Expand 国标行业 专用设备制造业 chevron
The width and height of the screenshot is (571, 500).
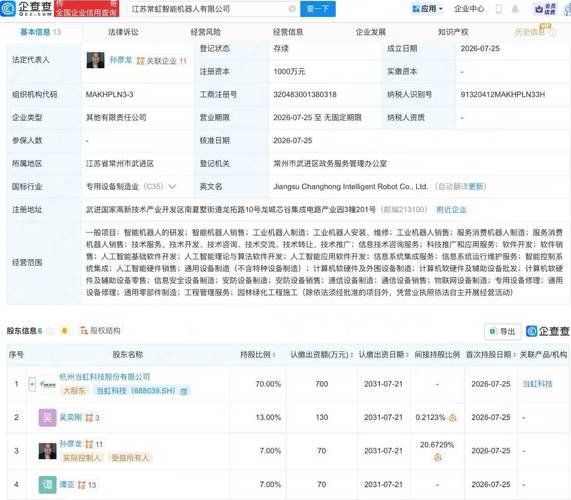(172, 187)
